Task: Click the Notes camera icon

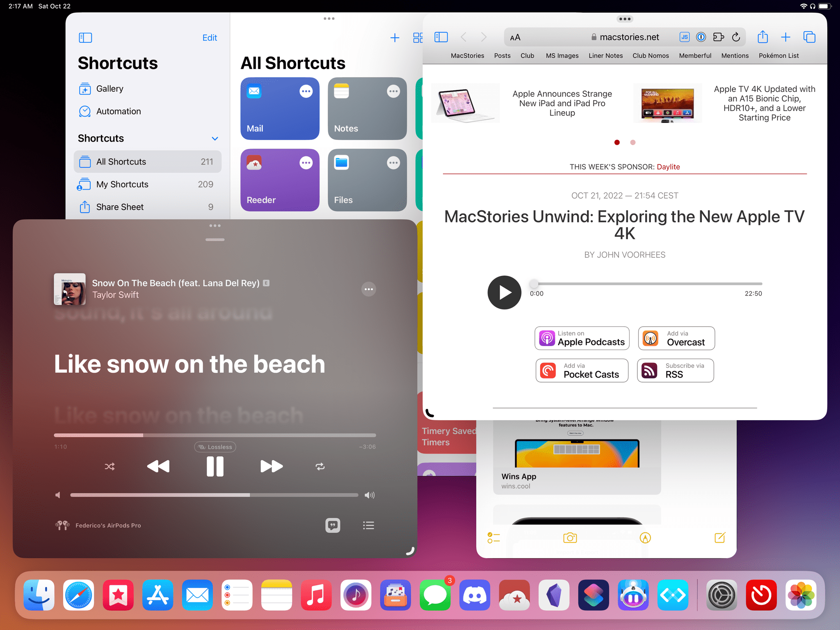Action: pyautogui.click(x=570, y=538)
